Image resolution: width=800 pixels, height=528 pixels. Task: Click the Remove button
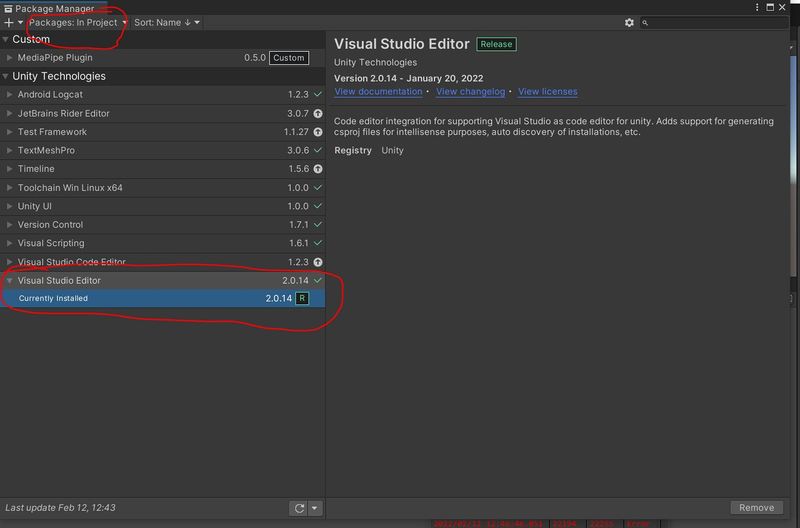click(x=757, y=508)
